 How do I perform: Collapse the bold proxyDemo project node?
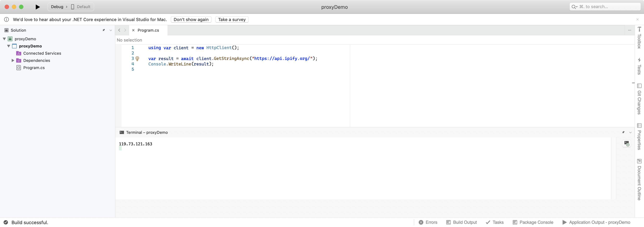click(8, 46)
